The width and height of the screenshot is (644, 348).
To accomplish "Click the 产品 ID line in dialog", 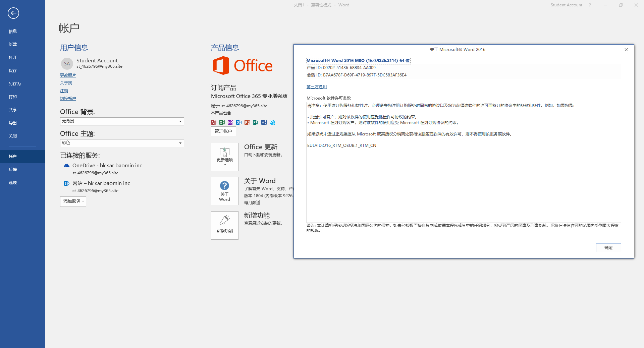I will tap(341, 68).
